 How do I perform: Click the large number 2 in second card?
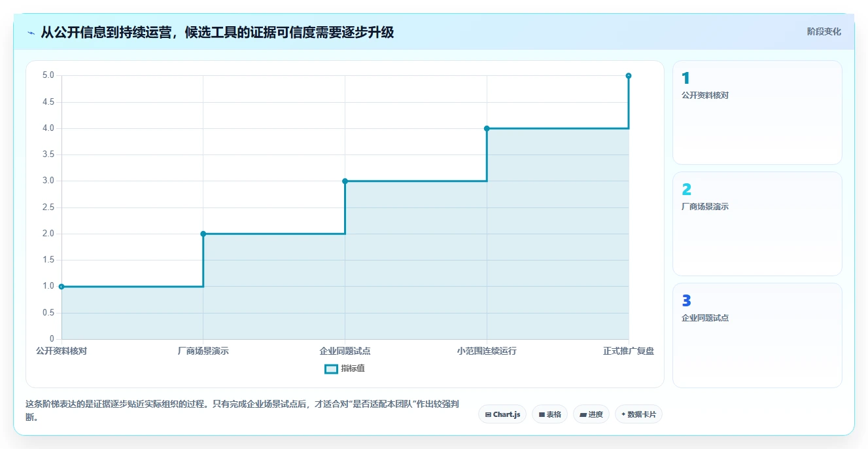pyautogui.click(x=686, y=190)
